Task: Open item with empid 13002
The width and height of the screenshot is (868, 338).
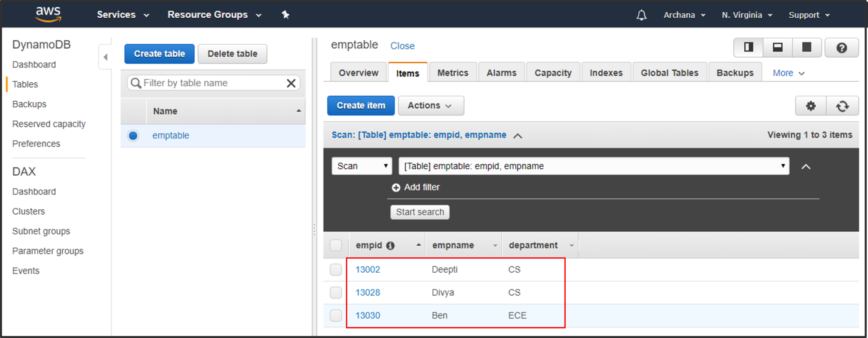Action: pos(367,270)
